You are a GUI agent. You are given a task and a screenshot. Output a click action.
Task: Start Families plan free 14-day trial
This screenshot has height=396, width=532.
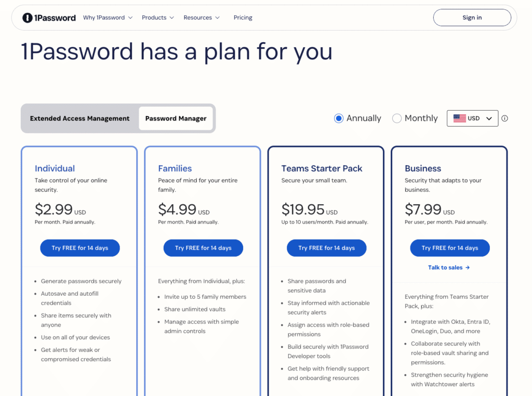[203, 248]
